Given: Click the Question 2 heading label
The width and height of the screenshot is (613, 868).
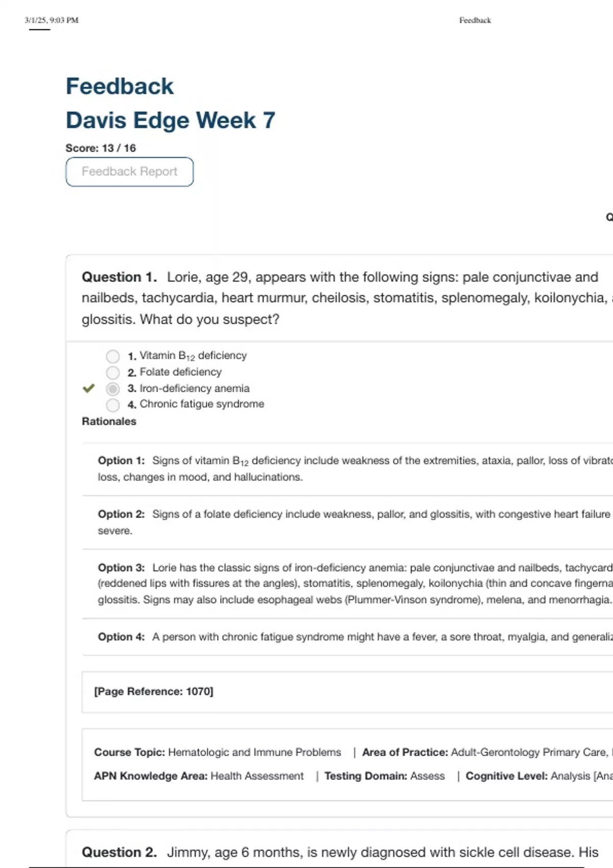Looking at the screenshot, I should [x=119, y=852].
